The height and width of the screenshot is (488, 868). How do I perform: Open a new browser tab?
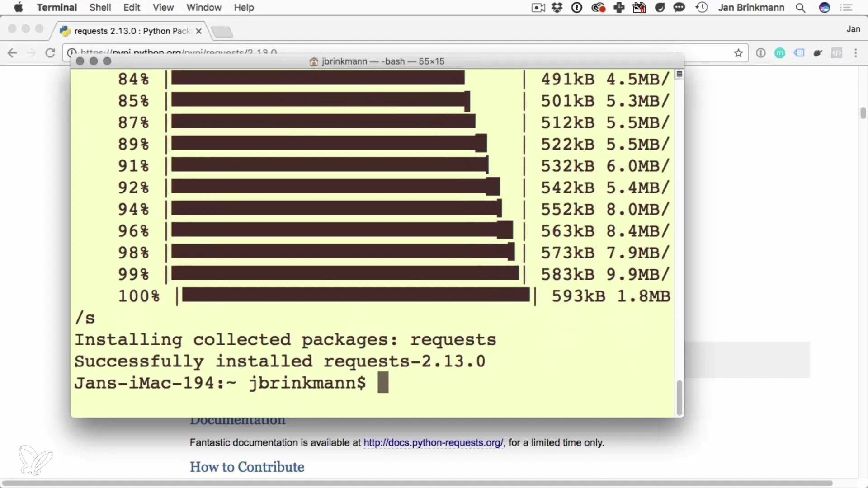[222, 32]
